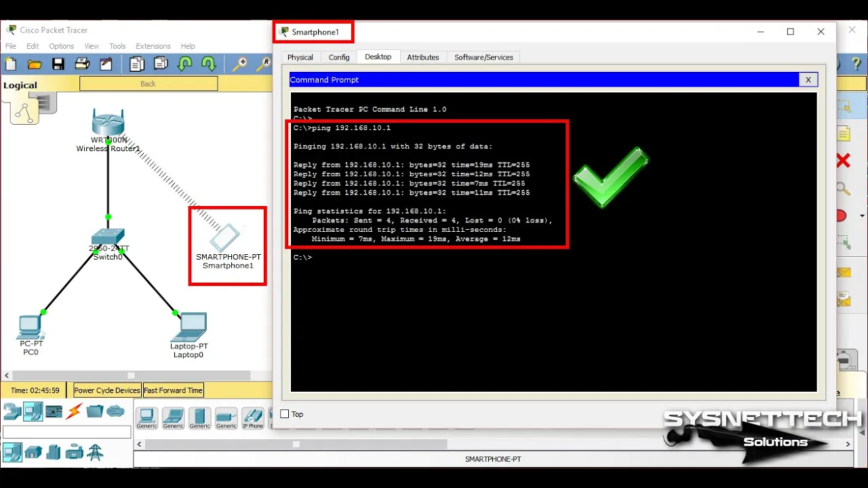
Task: Navigate to root logical topology icon
Action: pyautogui.click(x=24, y=113)
